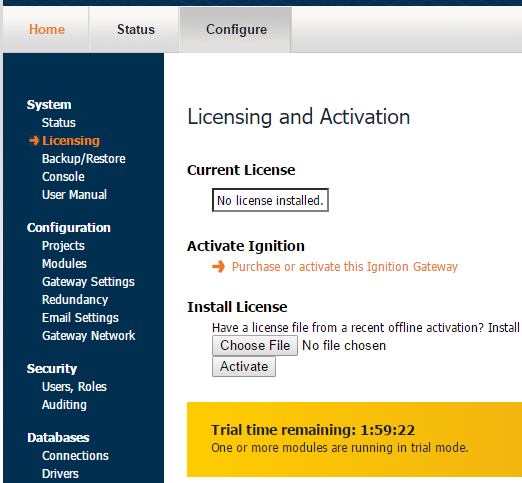
Task: Click the 'No file chosen' text
Action: [x=344, y=346]
